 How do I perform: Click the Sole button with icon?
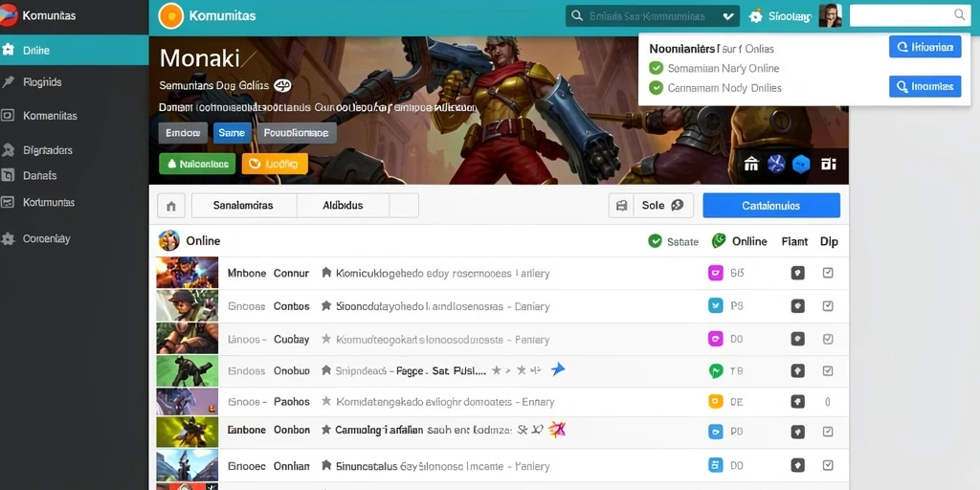[663, 205]
